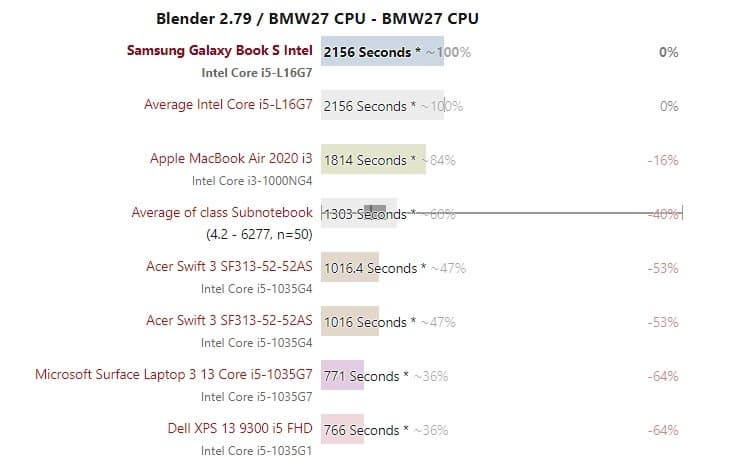Click the pink 766 Seconds bar

[342, 430]
